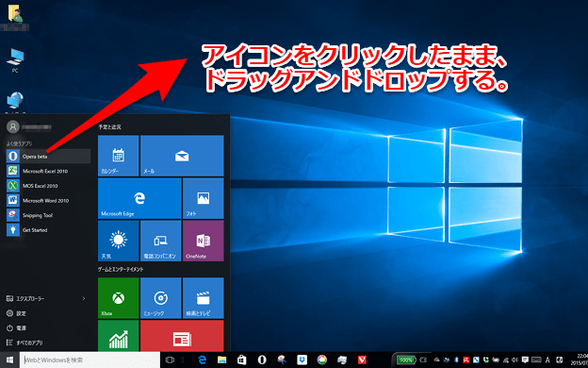
Task: Click the ゲームとエンターテイメント group heading
Action: tap(121, 269)
